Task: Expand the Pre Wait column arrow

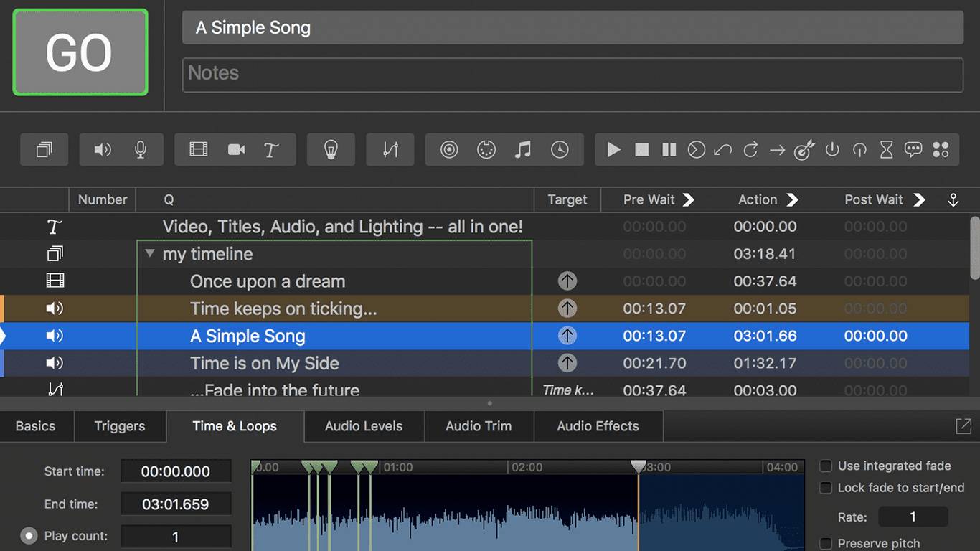Action: point(688,199)
